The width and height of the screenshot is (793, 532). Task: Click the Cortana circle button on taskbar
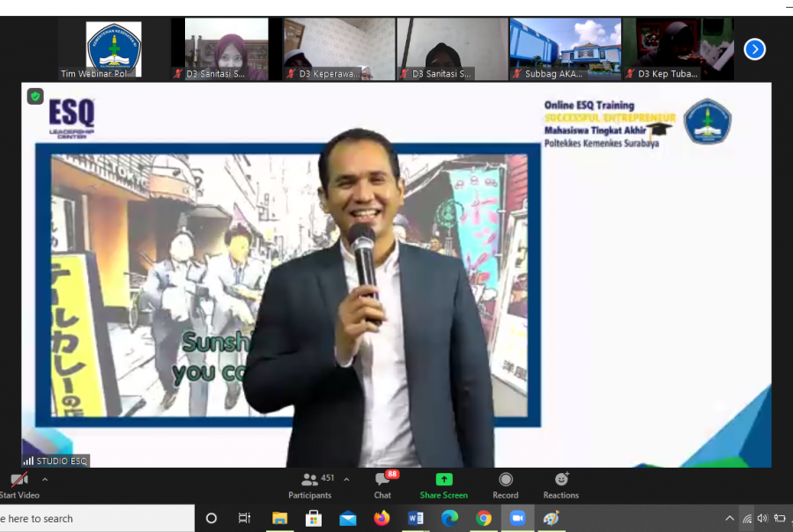(211, 518)
